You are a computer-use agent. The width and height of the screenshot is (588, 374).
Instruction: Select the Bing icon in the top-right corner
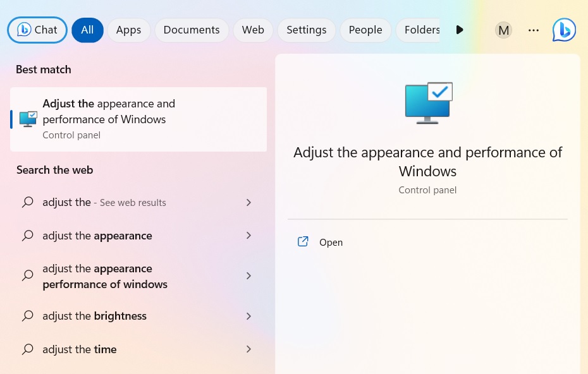[563, 30]
